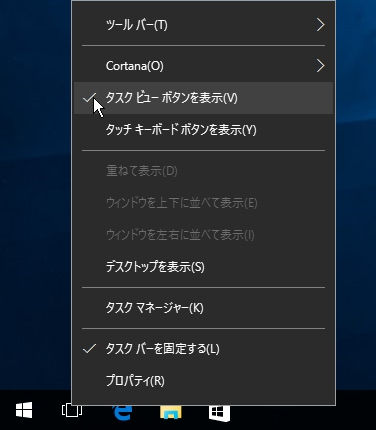Launch Microsoft Edge from taskbar
This screenshot has height=430, width=376.
(x=122, y=412)
